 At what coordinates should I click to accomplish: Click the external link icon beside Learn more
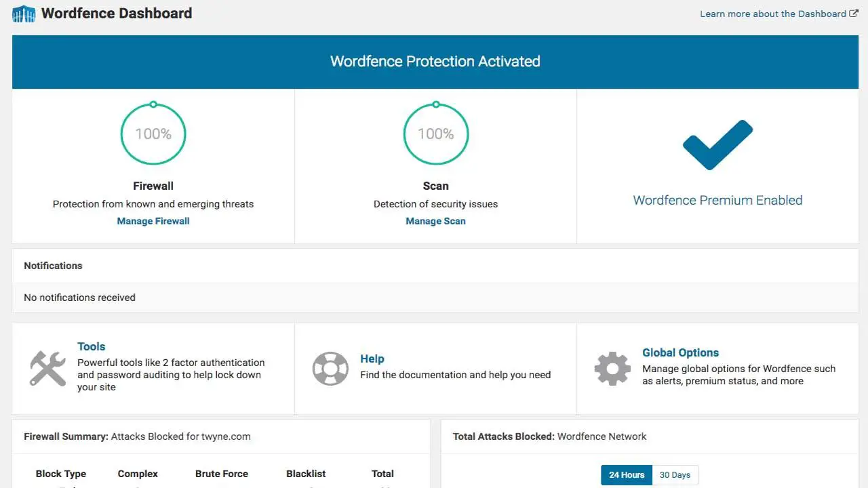point(854,14)
